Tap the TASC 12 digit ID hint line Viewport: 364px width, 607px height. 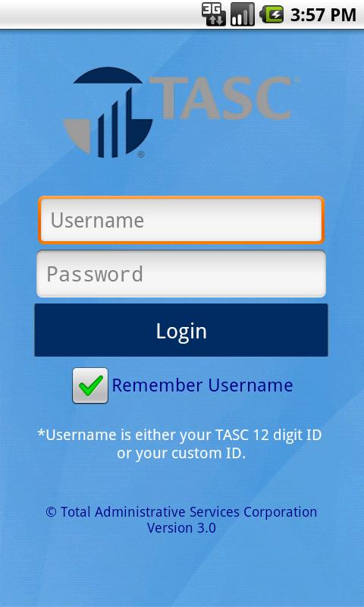coord(180,435)
